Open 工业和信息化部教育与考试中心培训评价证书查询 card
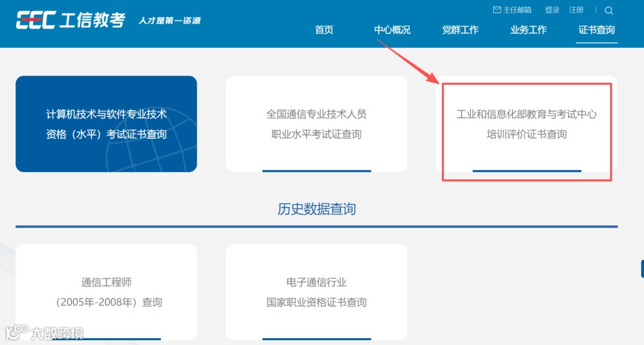The height and width of the screenshot is (345, 644). click(527, 124)
